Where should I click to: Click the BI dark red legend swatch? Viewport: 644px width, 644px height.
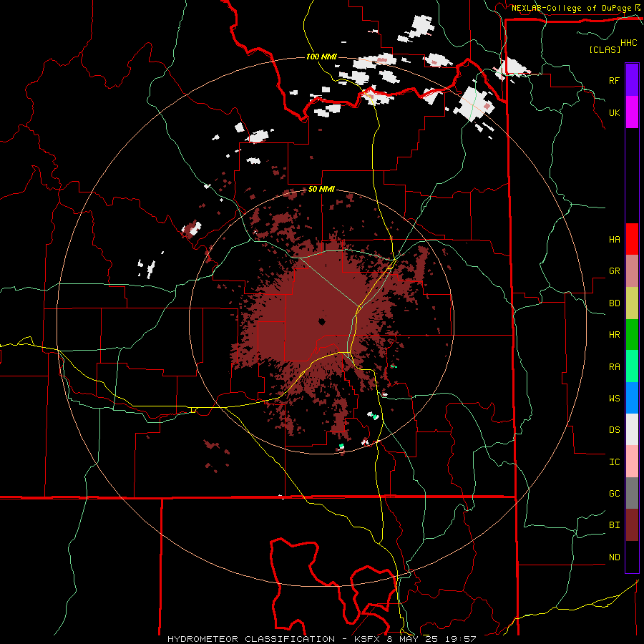632,525
